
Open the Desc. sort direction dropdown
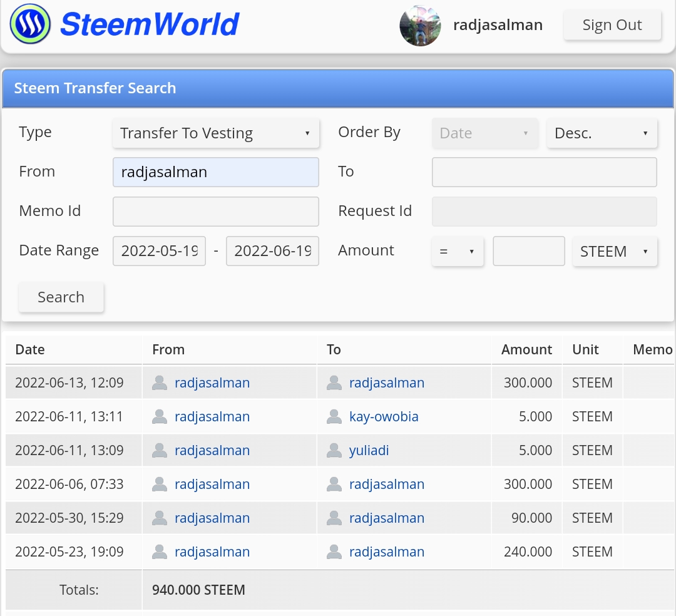point(602,133)
